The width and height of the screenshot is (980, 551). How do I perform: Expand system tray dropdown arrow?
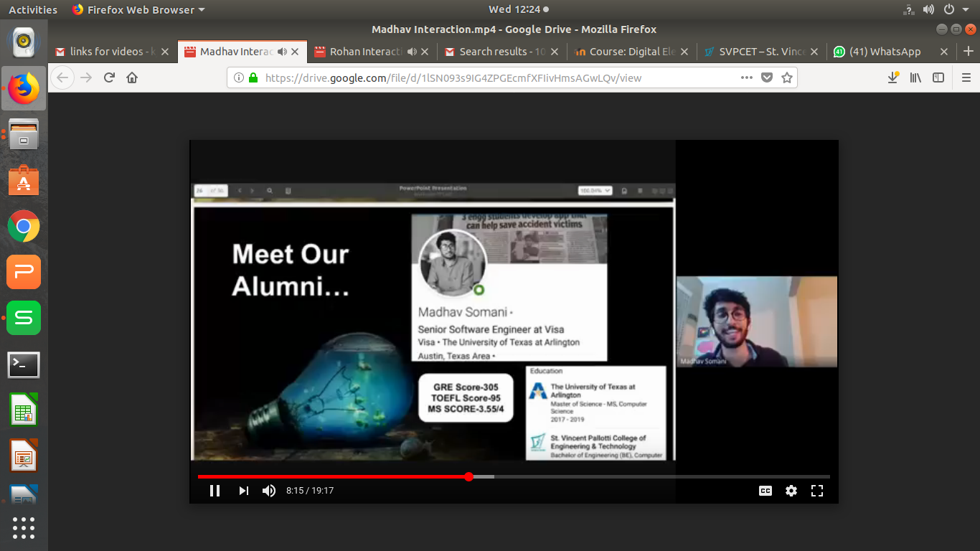966,10
